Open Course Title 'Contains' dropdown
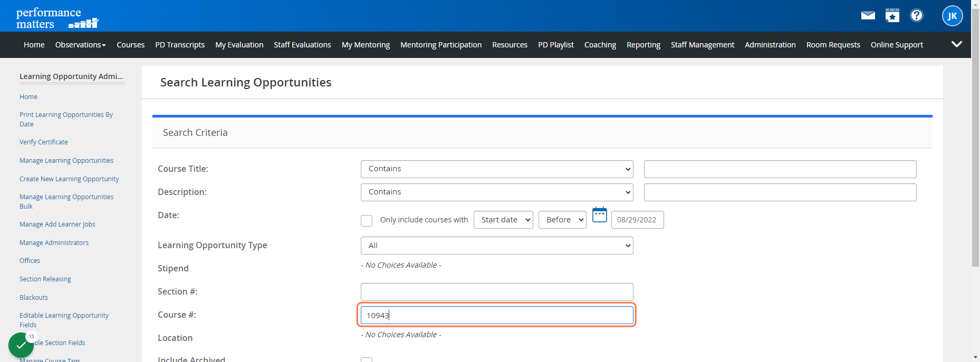Image resolution: width=980 pixels, height=362 pixels. click(x=497, y=169)
